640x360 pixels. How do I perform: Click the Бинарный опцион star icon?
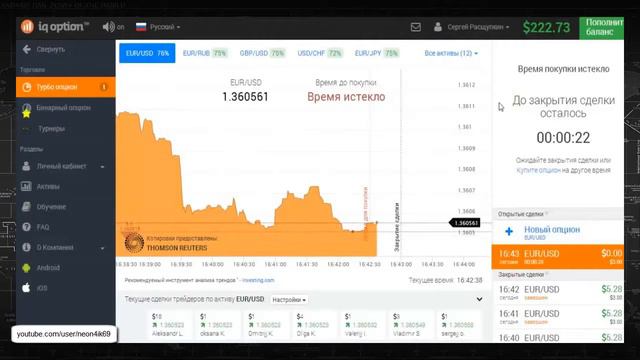(x=27, y=113)
